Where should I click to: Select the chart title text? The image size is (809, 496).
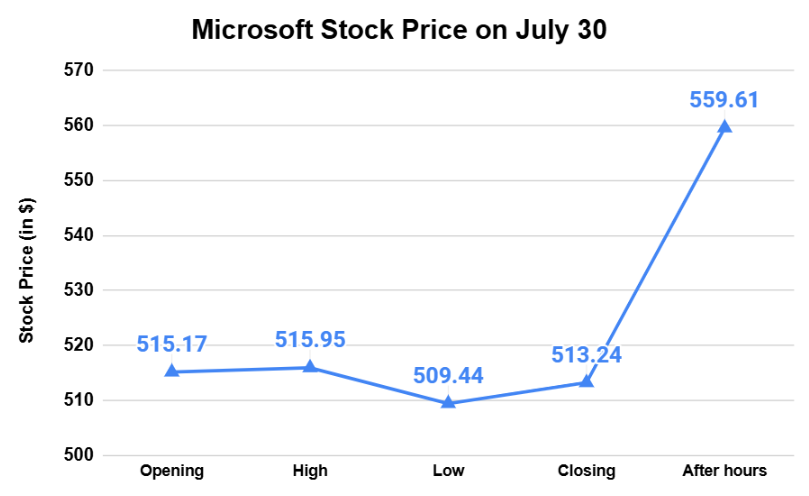coord(399,30)
